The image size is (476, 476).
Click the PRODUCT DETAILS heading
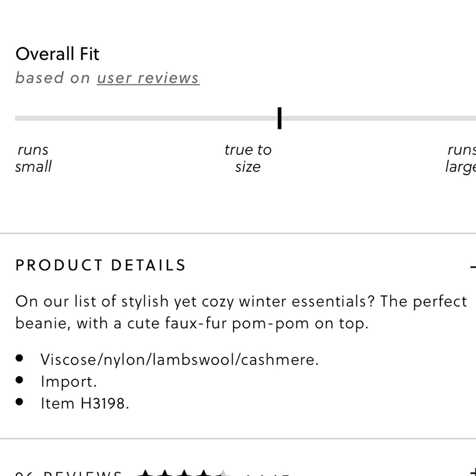(100, 265)
